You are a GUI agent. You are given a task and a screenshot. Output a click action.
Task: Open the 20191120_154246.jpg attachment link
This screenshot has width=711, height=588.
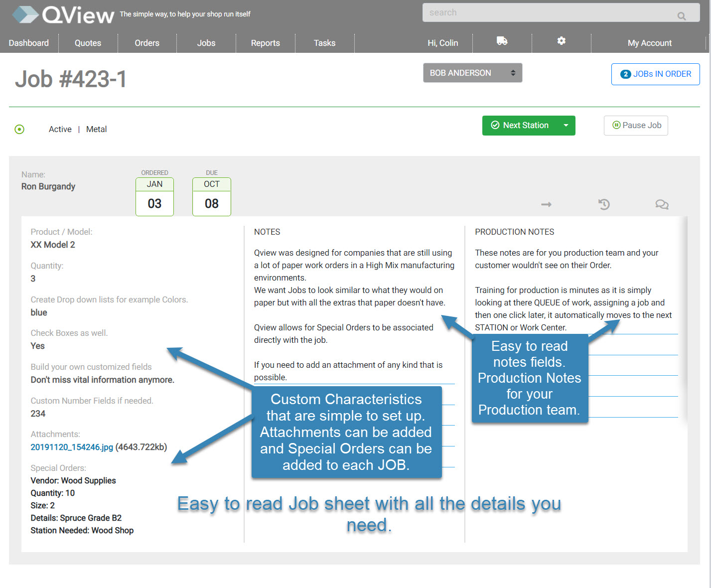pyautogui.click(x=72, y=447)
